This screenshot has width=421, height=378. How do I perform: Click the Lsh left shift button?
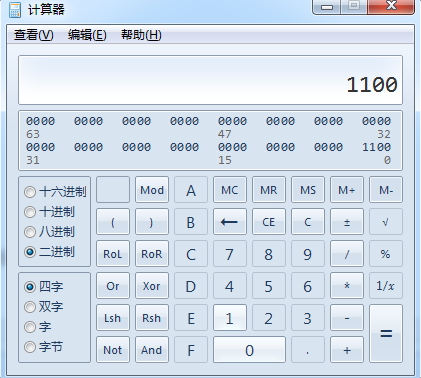[x=113, y=318]
